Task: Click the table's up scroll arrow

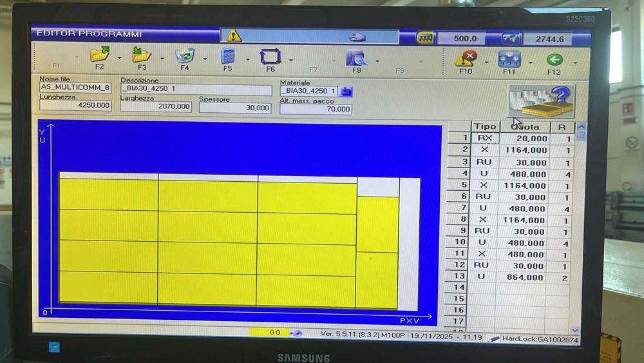Action: (x=581, y=127)
